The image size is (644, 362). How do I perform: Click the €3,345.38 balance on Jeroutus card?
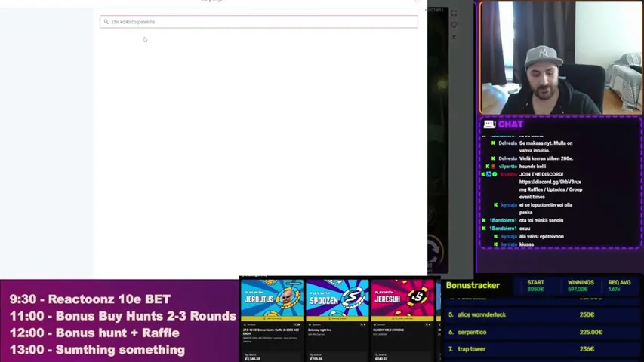coord(252,359)
